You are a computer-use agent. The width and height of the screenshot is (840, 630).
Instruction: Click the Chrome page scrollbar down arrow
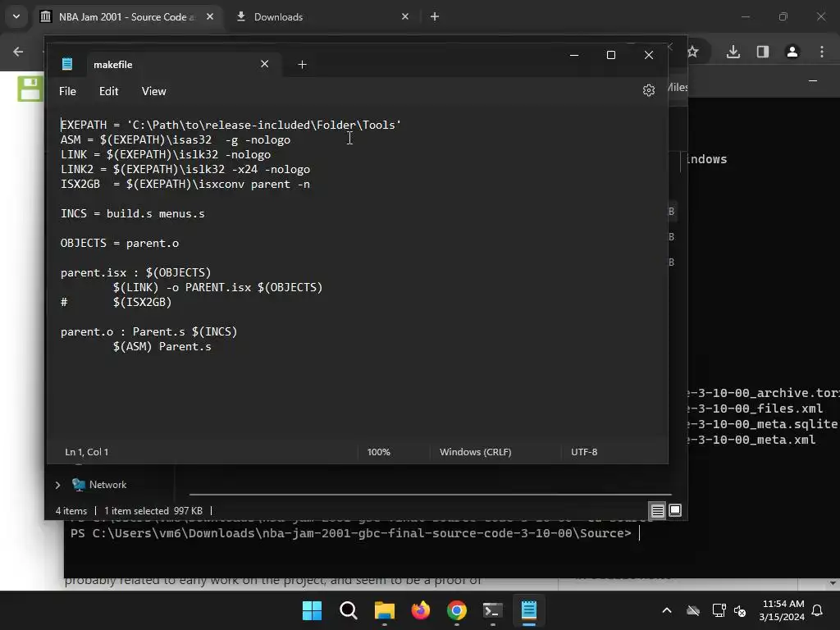(x=833, y=583)
